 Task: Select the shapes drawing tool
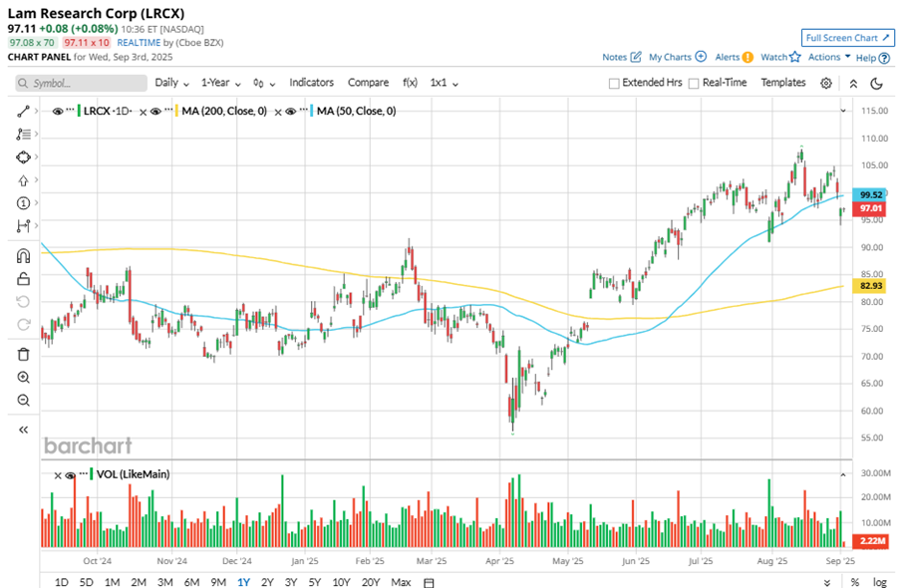(23, 157)
